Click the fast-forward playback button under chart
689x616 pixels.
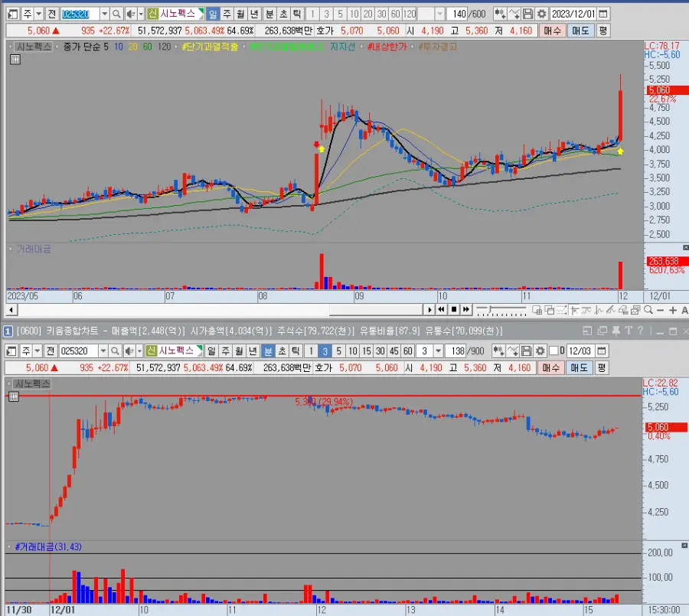click(x=466, y=310)
